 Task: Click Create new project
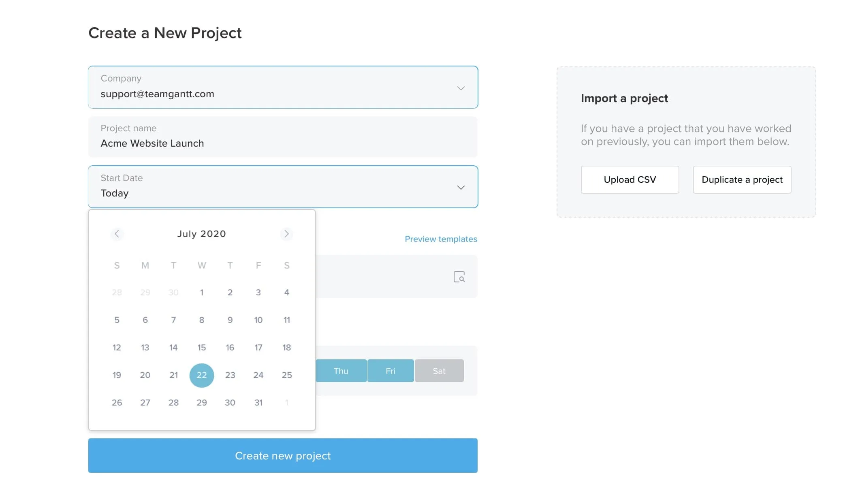(x=283, y=455)
